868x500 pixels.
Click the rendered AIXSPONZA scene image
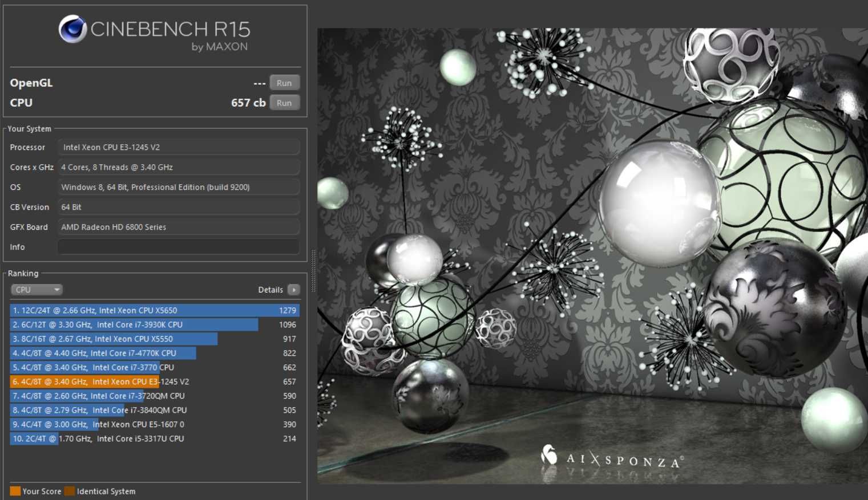click(x=592, y=256)
